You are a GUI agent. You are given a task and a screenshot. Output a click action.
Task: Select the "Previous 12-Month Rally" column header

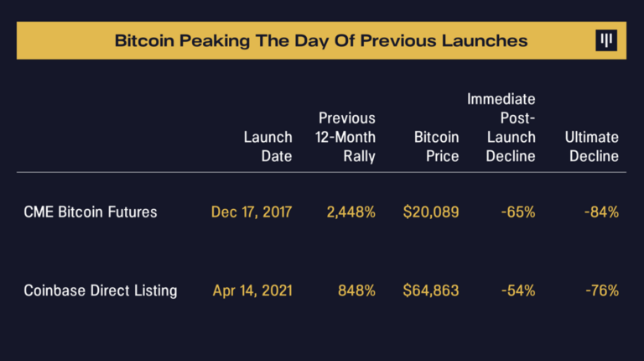(345, 137)
